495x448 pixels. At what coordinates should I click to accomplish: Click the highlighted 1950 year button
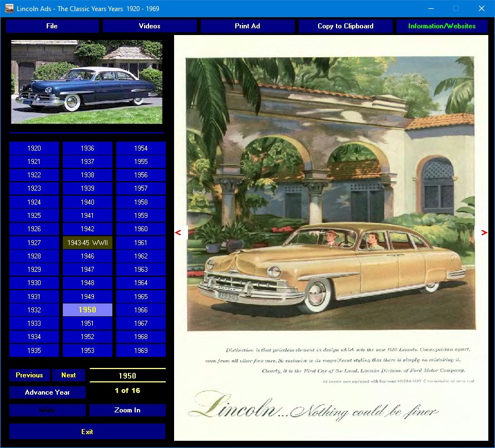pyautogui.click(x=87, y=310)
